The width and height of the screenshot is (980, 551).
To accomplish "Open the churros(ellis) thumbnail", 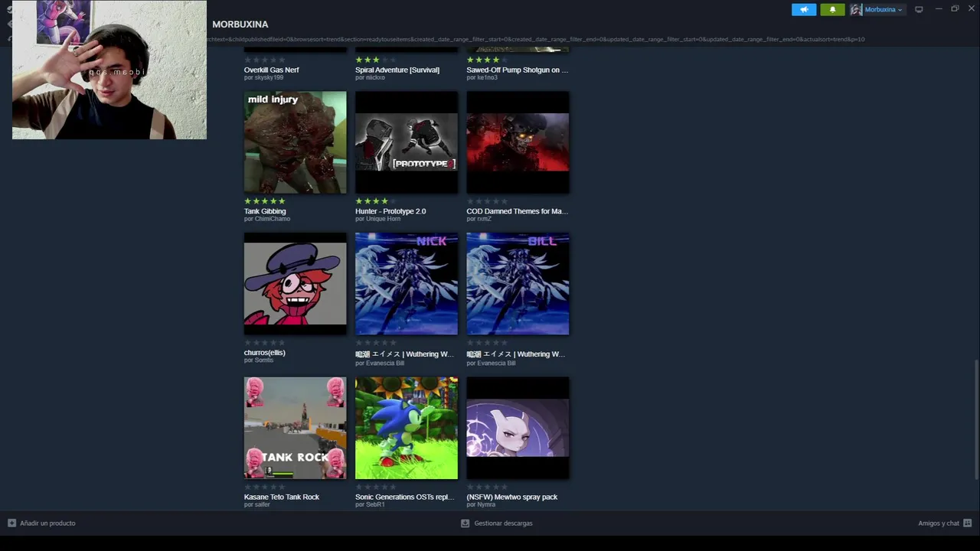I will [x=295, y=284].
